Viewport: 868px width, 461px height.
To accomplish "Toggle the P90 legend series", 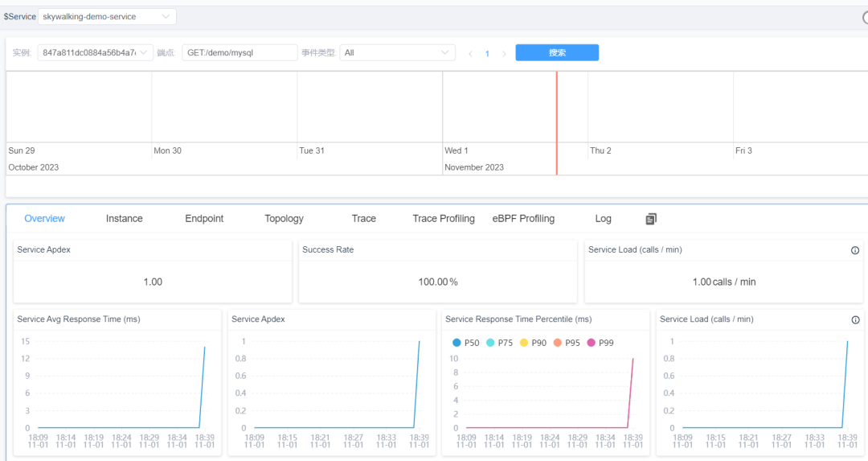I will coord(533,343).
